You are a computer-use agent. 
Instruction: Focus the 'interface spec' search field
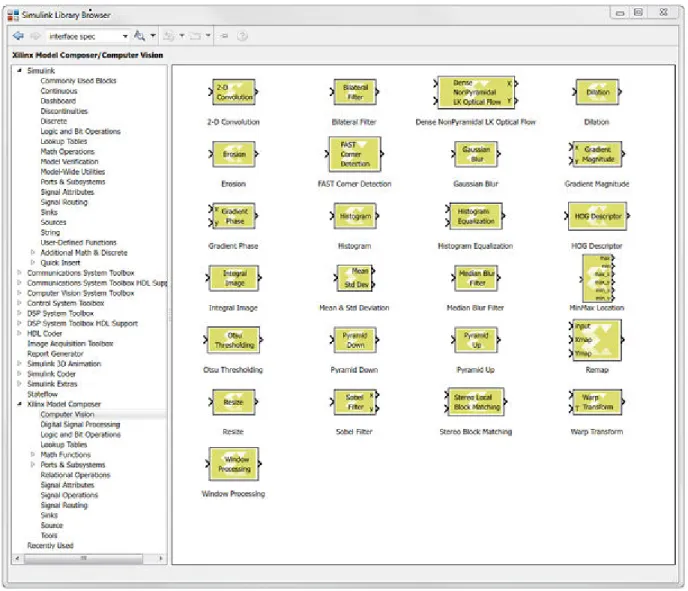click(x=83, y=36)
